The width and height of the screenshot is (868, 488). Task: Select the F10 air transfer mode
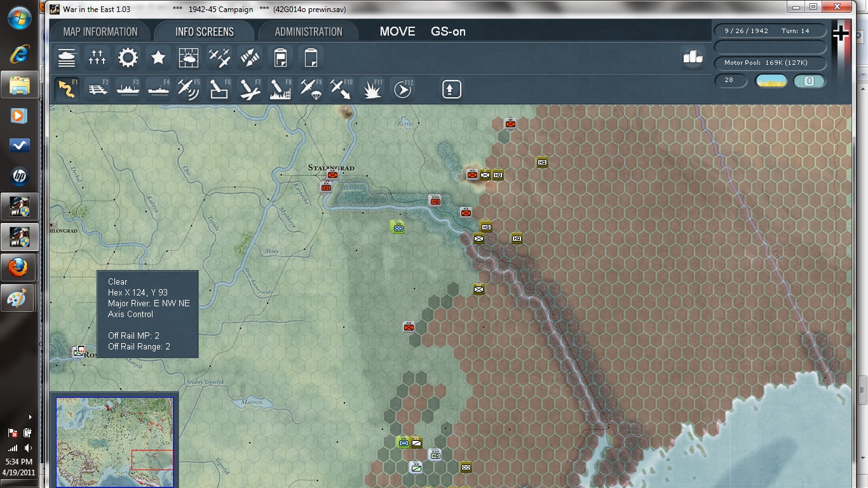[x=341, y=89]
